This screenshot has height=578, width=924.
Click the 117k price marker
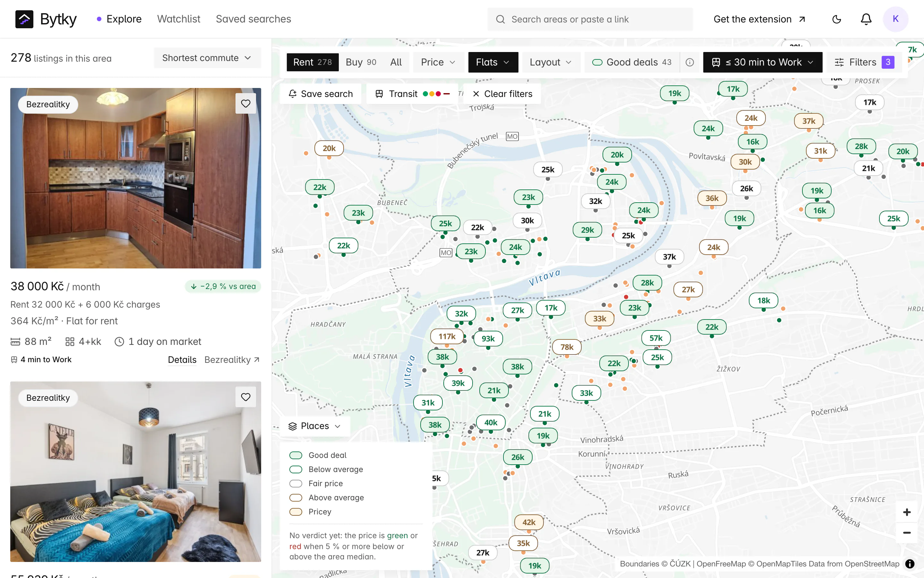[447, 337]
